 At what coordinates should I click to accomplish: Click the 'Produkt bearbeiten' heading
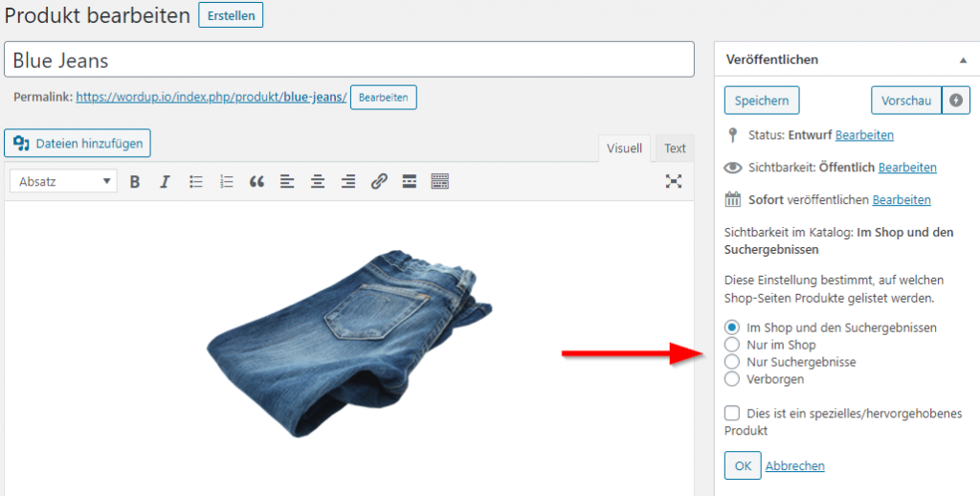[x=98, y=15]
